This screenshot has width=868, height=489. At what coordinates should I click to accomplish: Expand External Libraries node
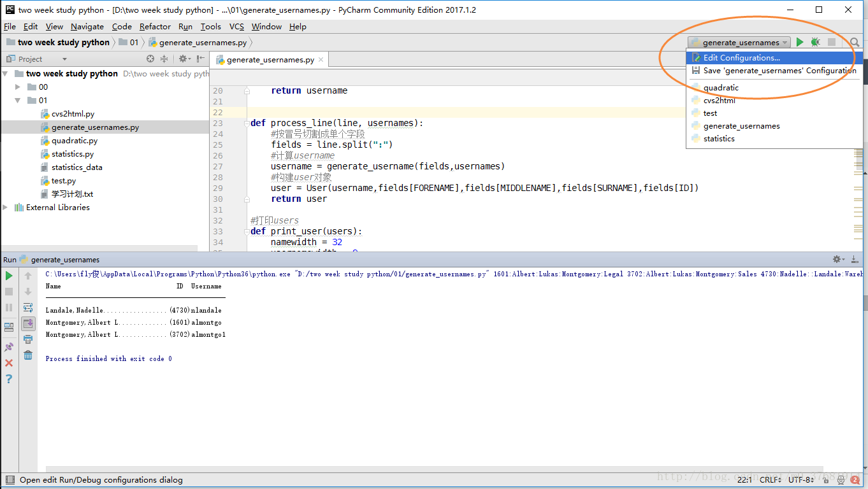point(6,207)
